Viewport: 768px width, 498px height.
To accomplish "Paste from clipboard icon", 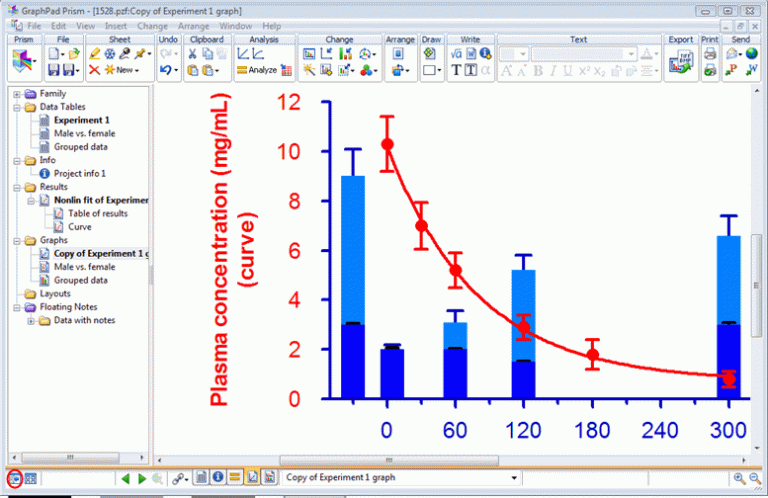I will 193,70.
